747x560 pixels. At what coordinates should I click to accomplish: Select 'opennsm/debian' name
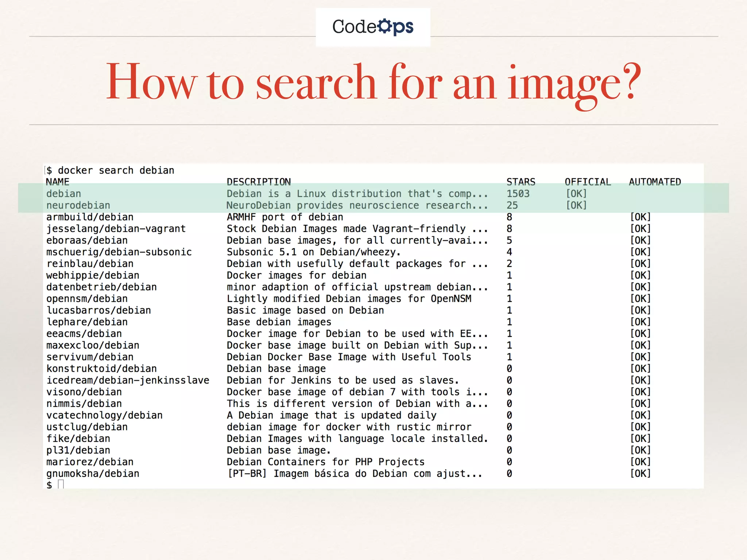pyautogui.click(x=87, y=299)
